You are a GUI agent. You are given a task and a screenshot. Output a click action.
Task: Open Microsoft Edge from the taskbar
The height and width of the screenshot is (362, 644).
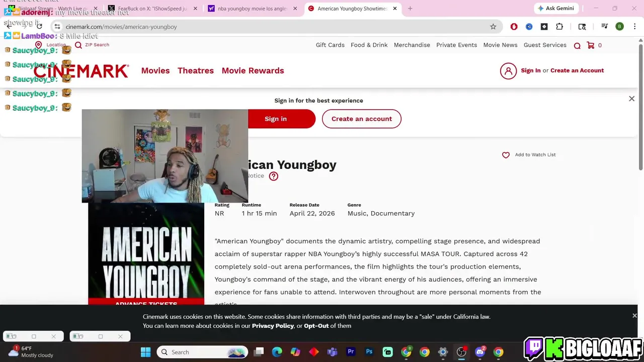pos(277,352)
